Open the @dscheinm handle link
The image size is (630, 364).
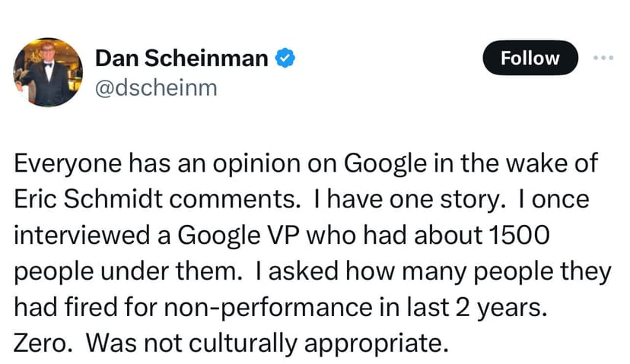[155, 87]
